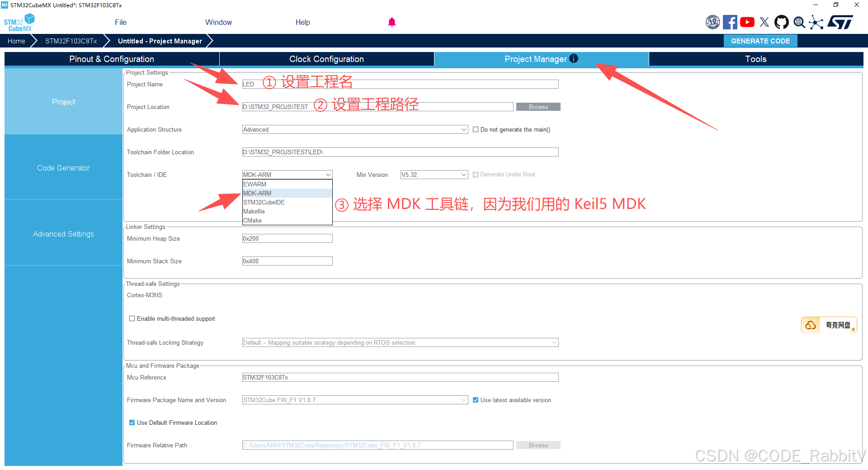Open the Min Version dropdown

[434, 175]
